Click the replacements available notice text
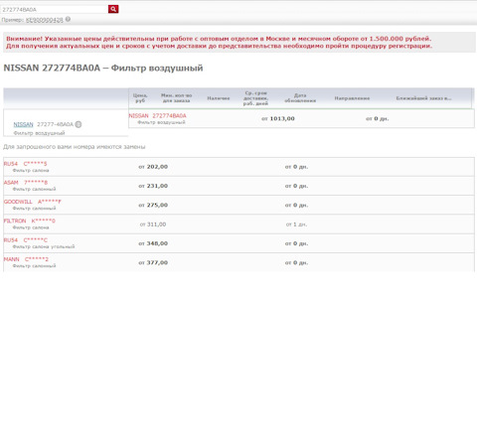Screen dimensions: 477x448 75,147
